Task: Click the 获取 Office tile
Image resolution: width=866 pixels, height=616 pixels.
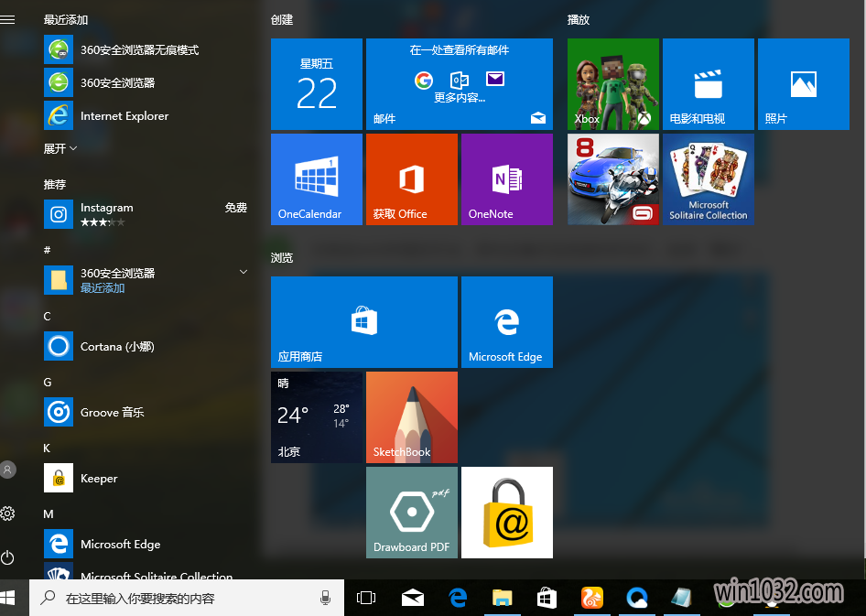Action: 411,178
